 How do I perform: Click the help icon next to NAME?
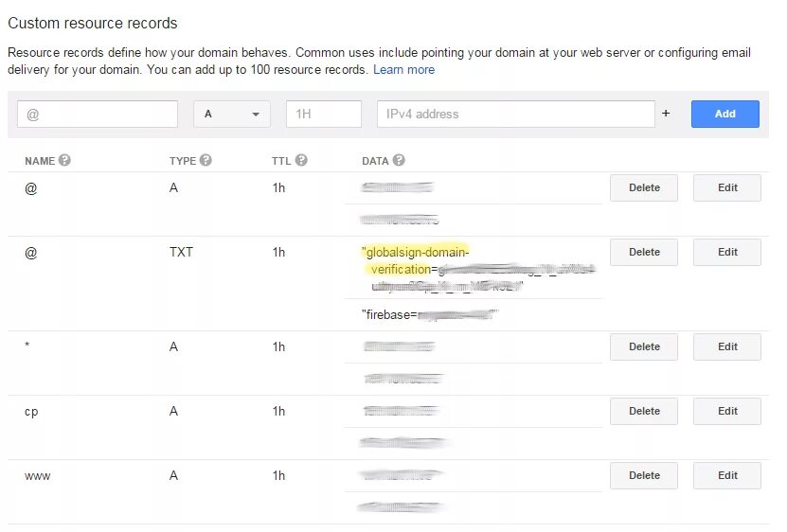[x=65, y=161]
